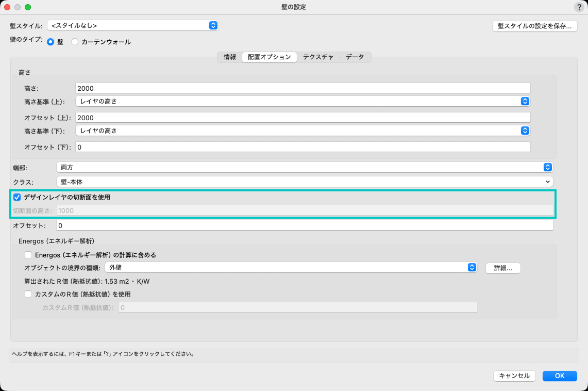Open the 高さ基準 (上) dropdown
Viewport: 588px width, 391px height.
point(303,101)
